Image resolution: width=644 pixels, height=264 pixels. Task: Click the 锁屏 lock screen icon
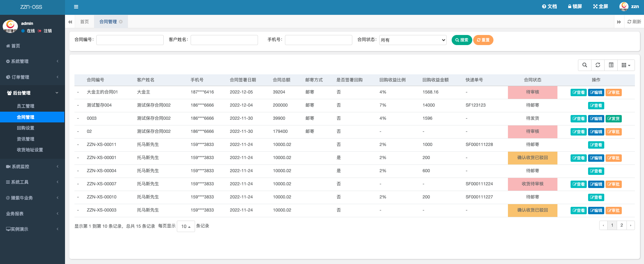575,6
